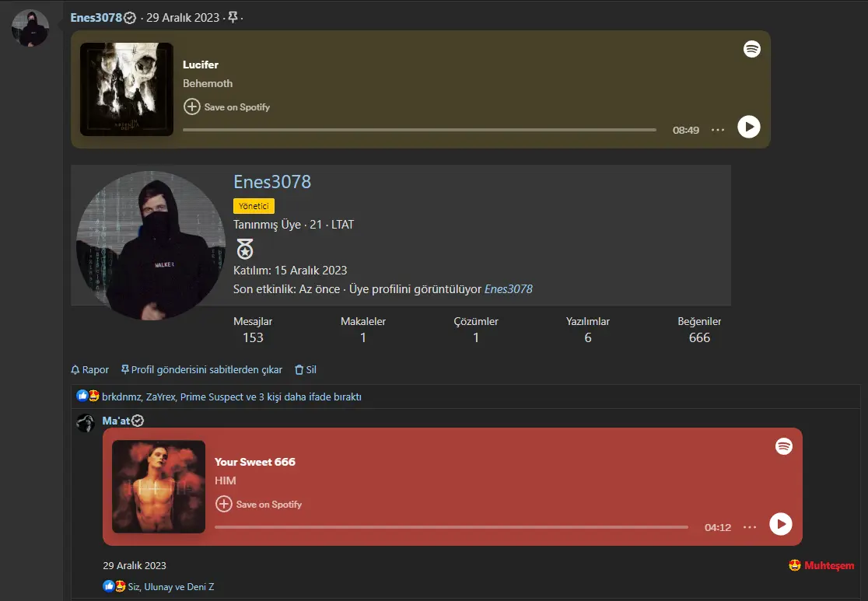
Task: Toggle the Muhteşem reaction
Action: point(821,565)
